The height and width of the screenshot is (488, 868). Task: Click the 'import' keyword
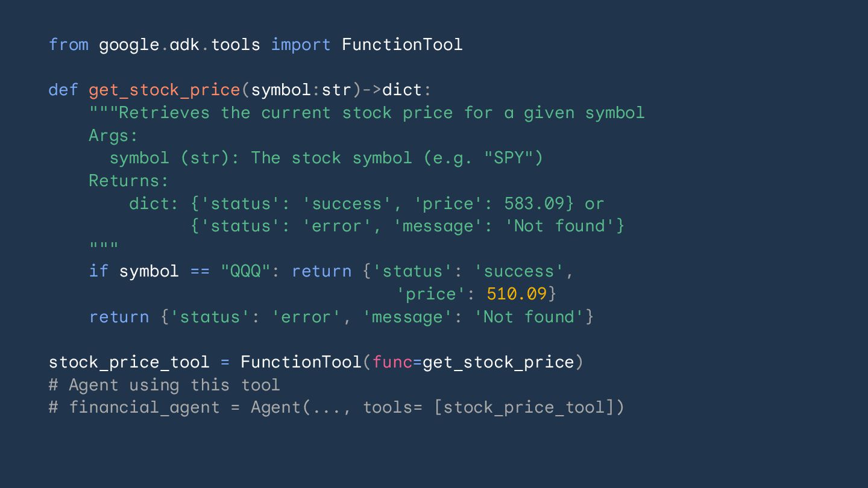(x=301, y=45)
